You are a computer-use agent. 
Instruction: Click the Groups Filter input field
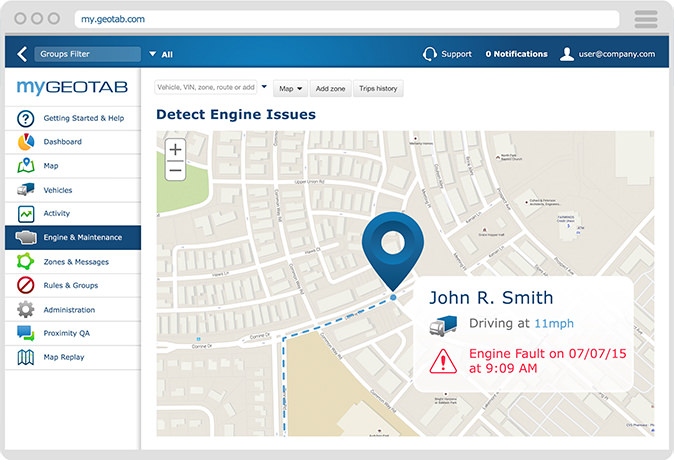88,54
